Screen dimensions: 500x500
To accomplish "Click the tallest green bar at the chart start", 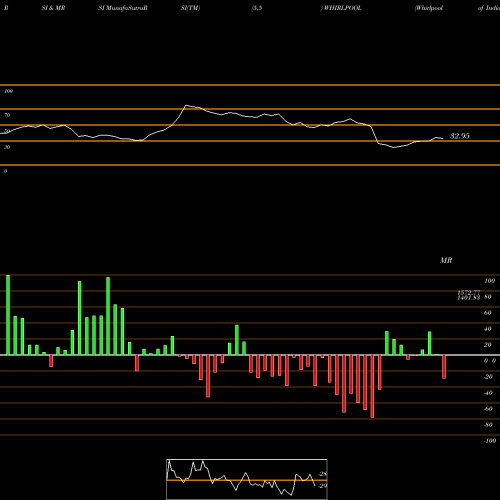I will tap(8, 315).
